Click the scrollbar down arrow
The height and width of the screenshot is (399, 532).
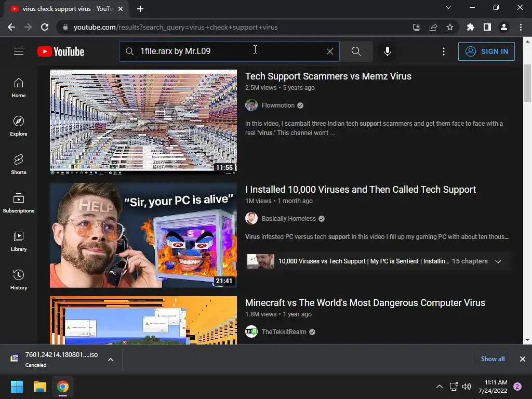coord(527,340)
